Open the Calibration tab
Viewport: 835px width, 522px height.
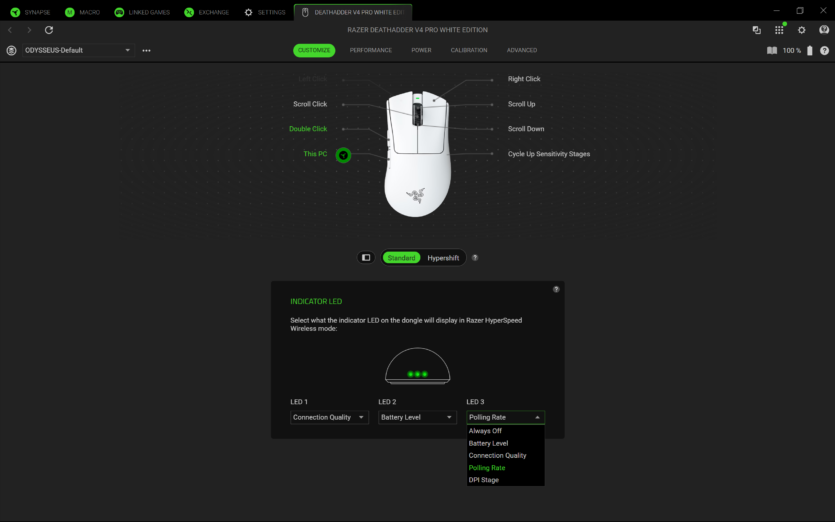[469, 50]
